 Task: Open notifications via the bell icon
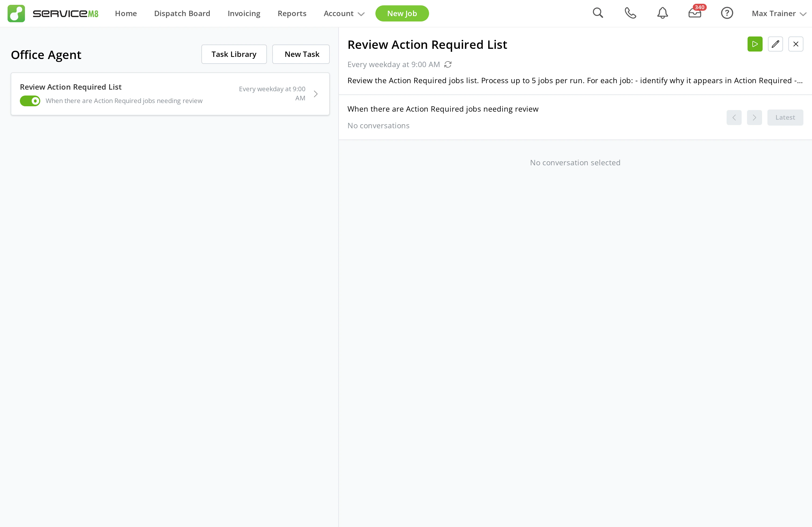[x=662, y=13]
